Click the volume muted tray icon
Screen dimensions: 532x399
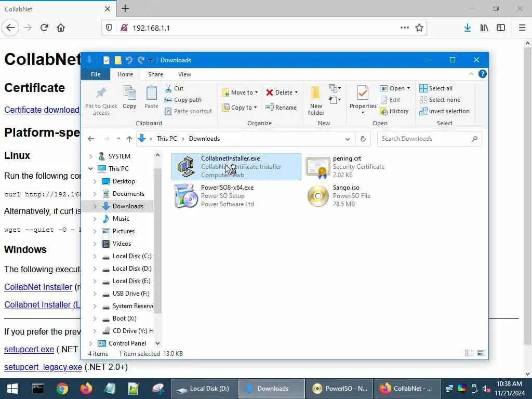point(486,389)
